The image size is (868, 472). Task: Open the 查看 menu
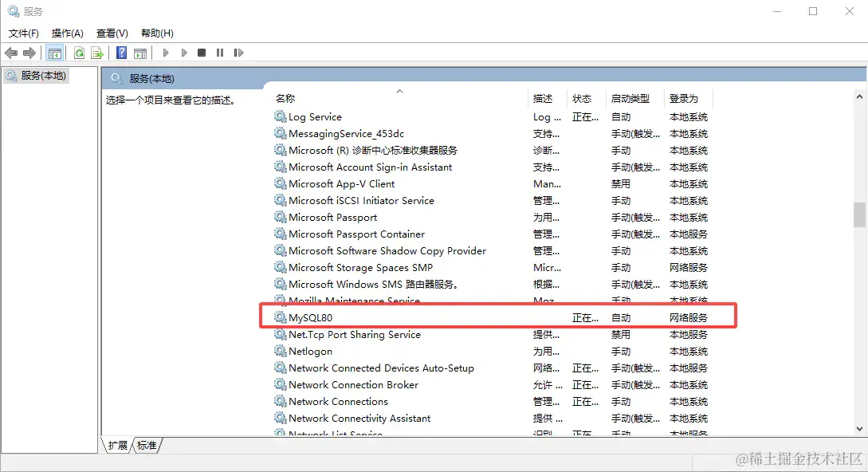[111, 33]
